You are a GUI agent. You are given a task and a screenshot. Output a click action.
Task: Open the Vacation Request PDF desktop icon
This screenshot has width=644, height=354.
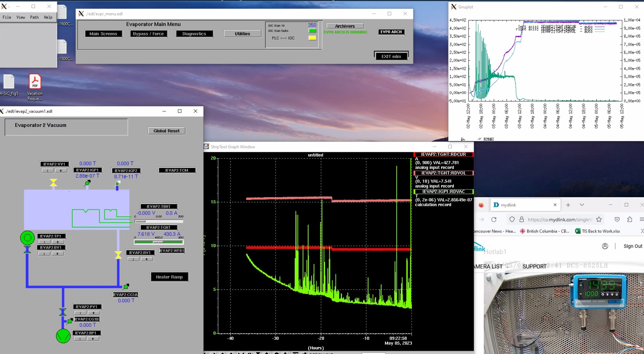[x=35, y=87]
